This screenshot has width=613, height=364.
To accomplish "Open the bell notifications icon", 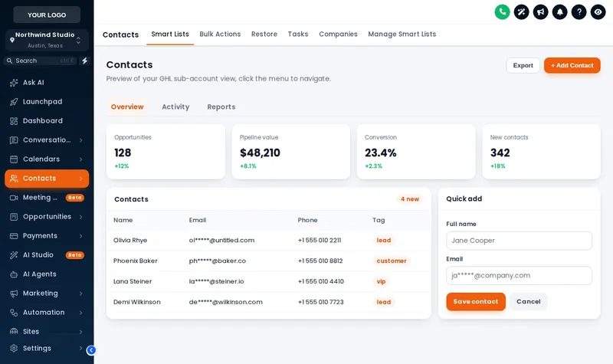I will click(x=559, y=11).
